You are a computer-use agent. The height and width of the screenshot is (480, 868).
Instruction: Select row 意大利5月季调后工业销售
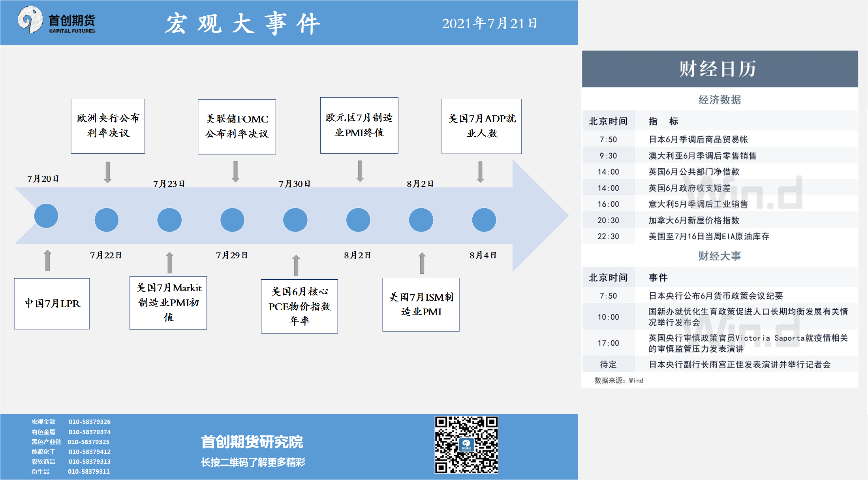pyautogui.click(x=720, y=204)
